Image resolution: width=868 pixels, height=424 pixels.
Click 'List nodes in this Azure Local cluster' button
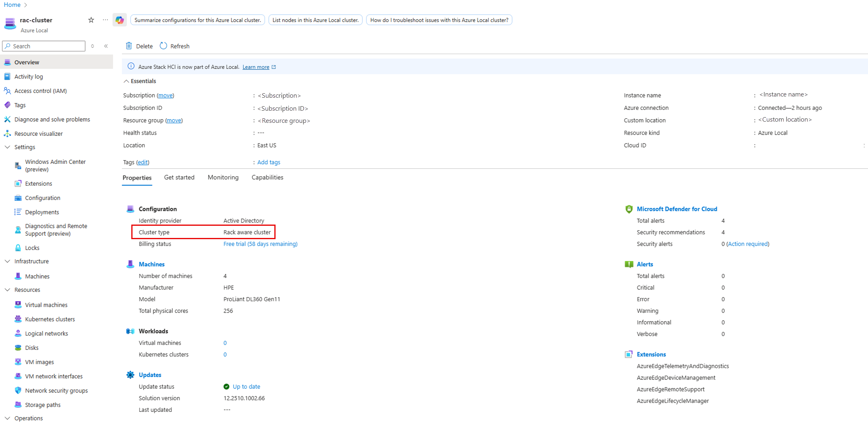315,20
